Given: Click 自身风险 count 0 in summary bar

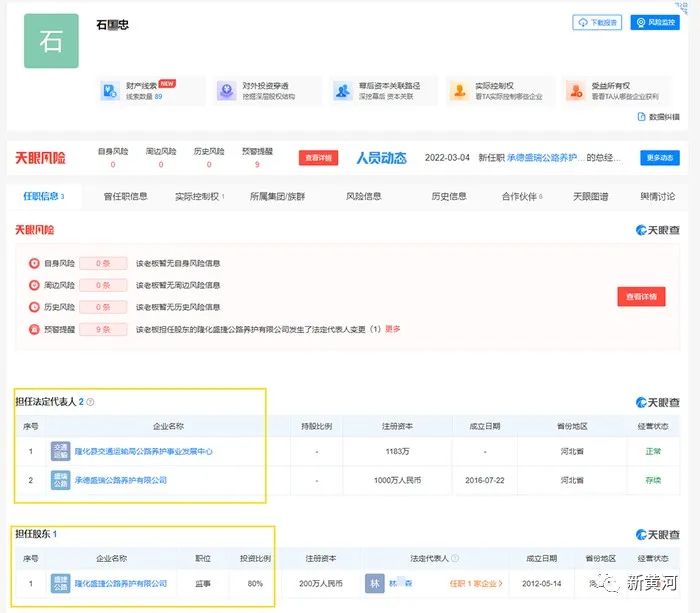Looking at the screenshot, I should pyautogui.click(x=113, y=165).
